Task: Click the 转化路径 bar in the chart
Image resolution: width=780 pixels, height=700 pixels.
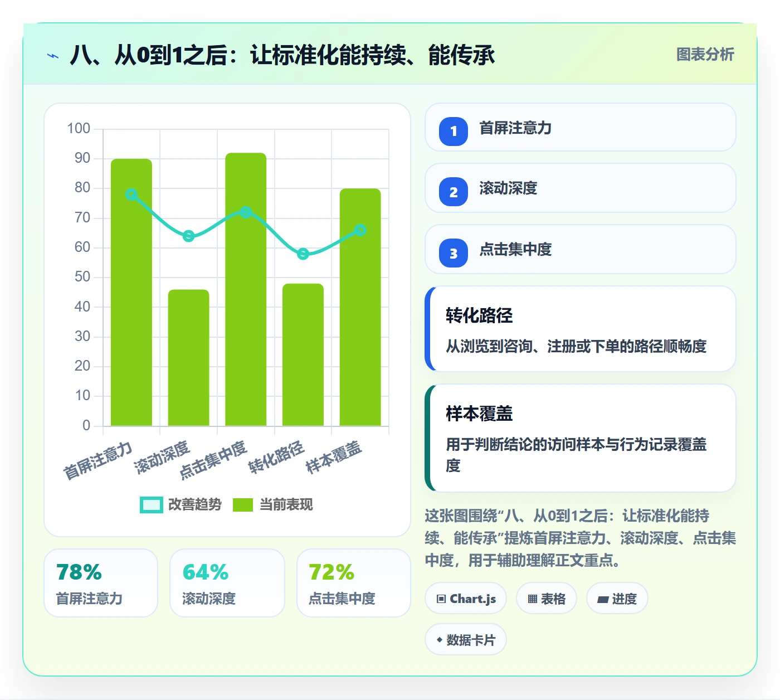Action: (303, 355)
